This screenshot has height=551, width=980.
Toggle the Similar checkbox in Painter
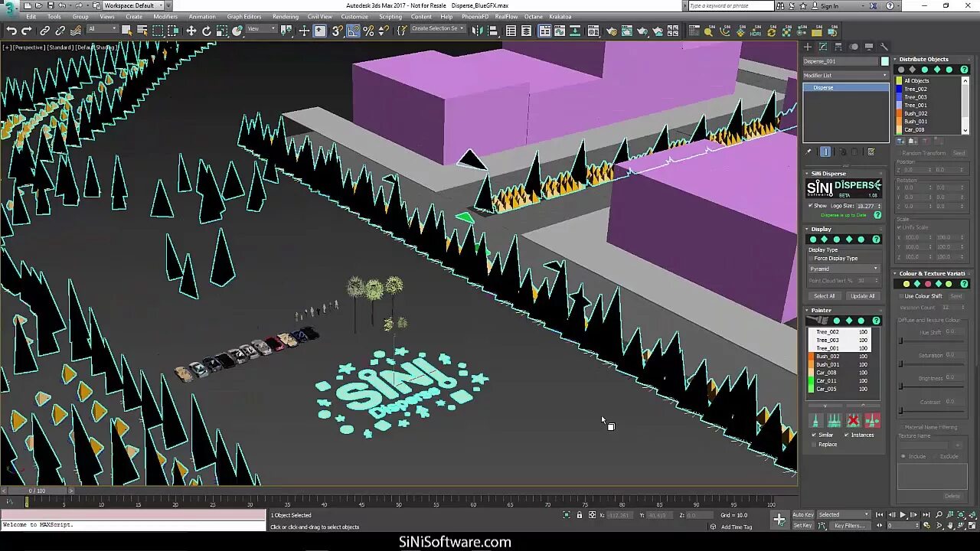click(814, 435)
